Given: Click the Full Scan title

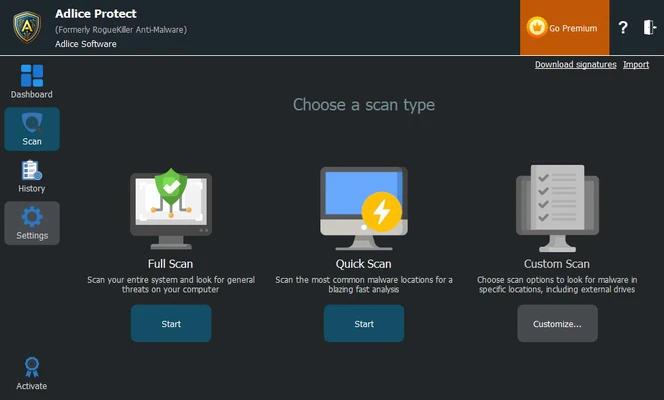Looking at the screenshot, I should click(170, 264).
